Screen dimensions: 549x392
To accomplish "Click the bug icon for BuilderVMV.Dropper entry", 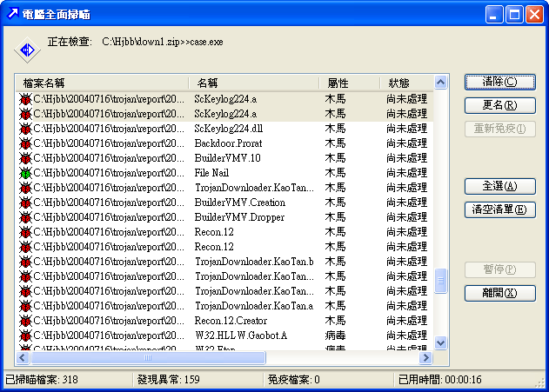I will [25, 217].
